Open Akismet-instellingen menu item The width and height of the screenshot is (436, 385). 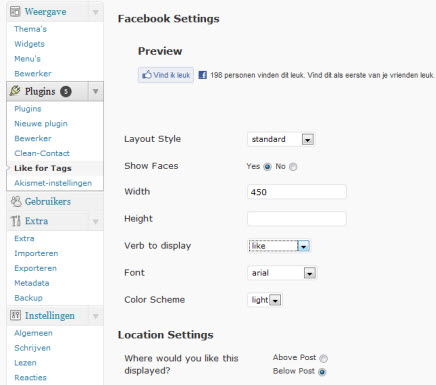(53, 183)
